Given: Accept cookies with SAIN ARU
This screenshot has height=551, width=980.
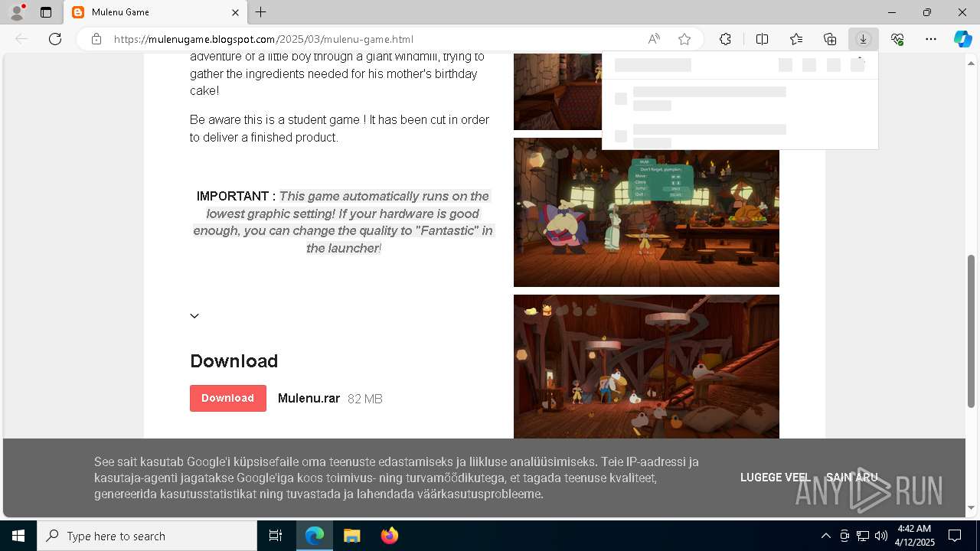Looking at the screenshot, I should coord(851,478).
